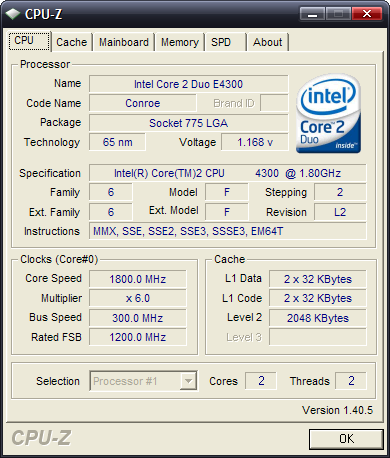Select the CPU tab
This screenshot has height=458, width=390.
[x=30, y=41]
